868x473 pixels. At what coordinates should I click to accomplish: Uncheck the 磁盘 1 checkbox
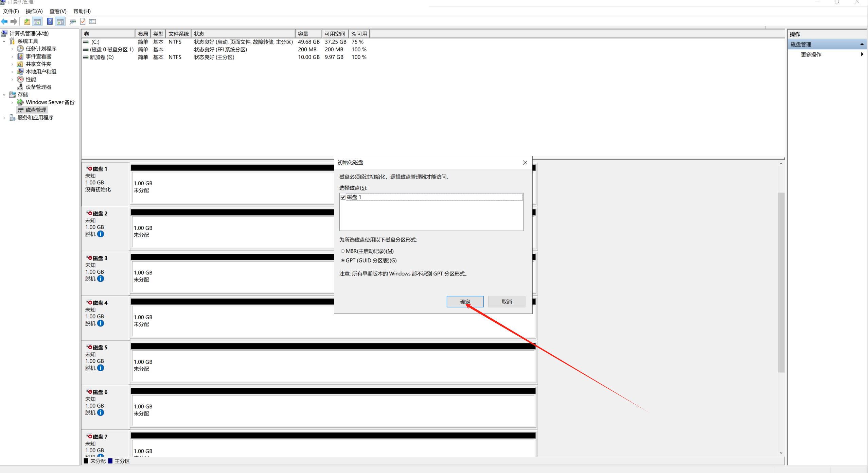(343, 197)
